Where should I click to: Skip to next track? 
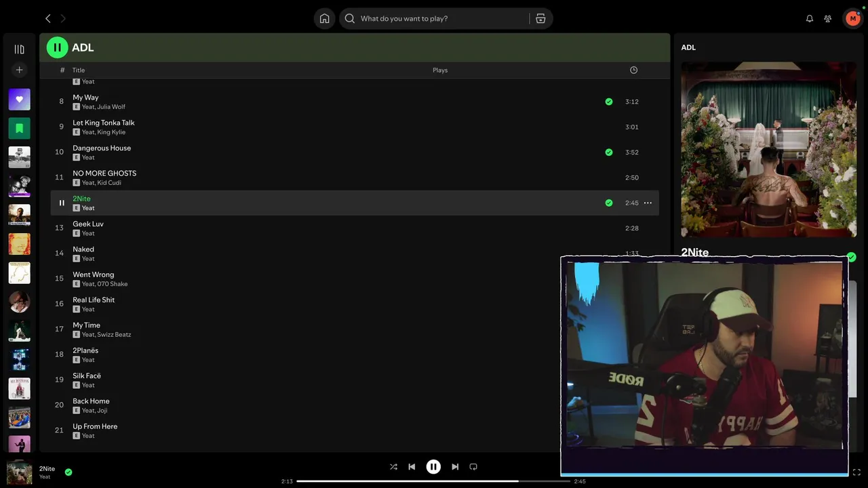(455, 466)
